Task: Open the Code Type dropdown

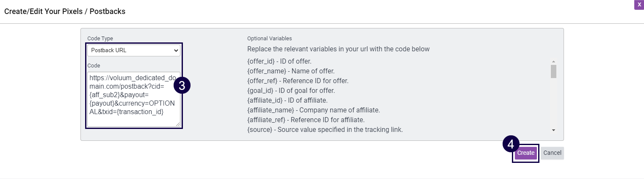Action: pyautogui.click(x=133, y=50)
